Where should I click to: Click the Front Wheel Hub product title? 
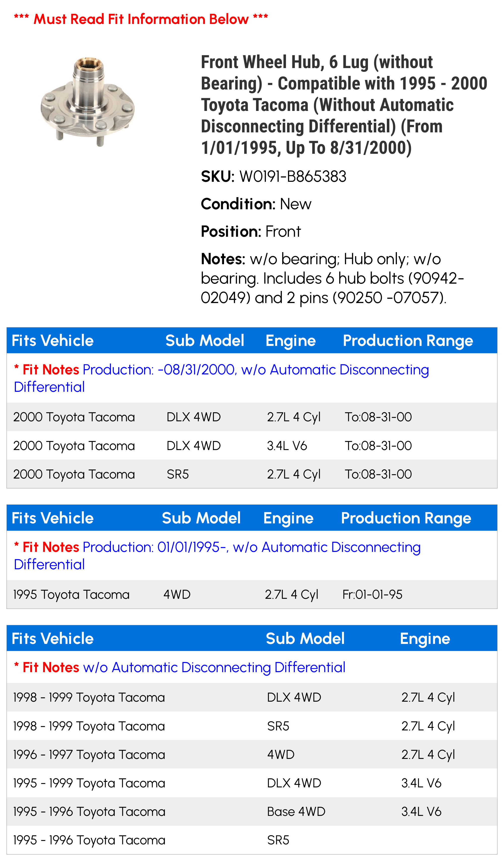[344, 105]
